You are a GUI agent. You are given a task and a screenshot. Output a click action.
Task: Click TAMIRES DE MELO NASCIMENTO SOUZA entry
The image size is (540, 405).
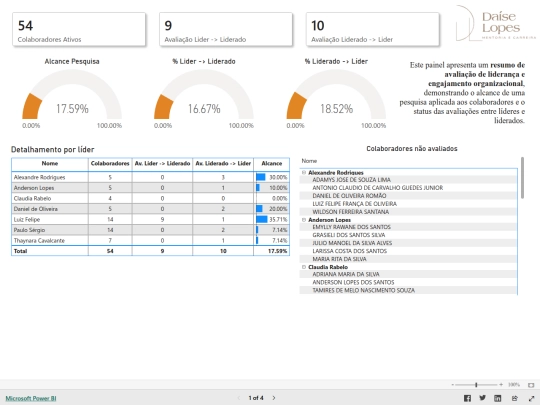coord(363,290)
